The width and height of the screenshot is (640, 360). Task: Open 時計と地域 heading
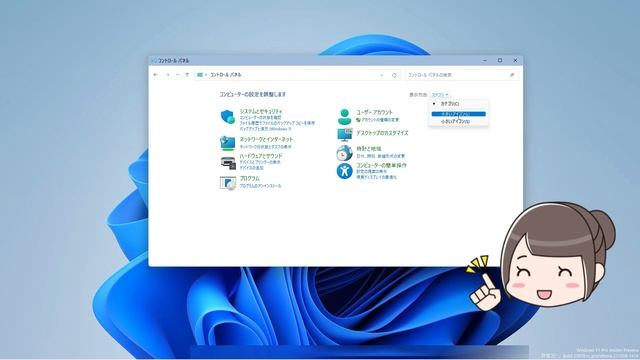point(369,149)
